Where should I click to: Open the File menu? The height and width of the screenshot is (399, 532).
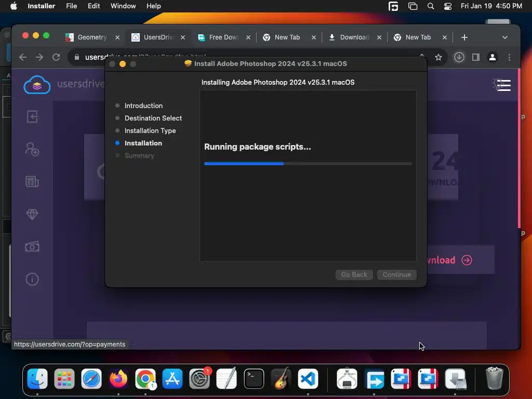72,6
